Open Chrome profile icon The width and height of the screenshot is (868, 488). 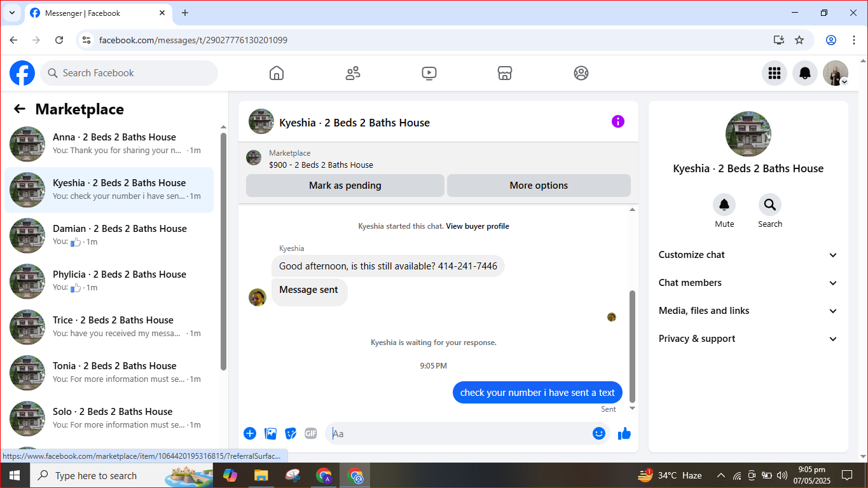[x=831, y=40]
